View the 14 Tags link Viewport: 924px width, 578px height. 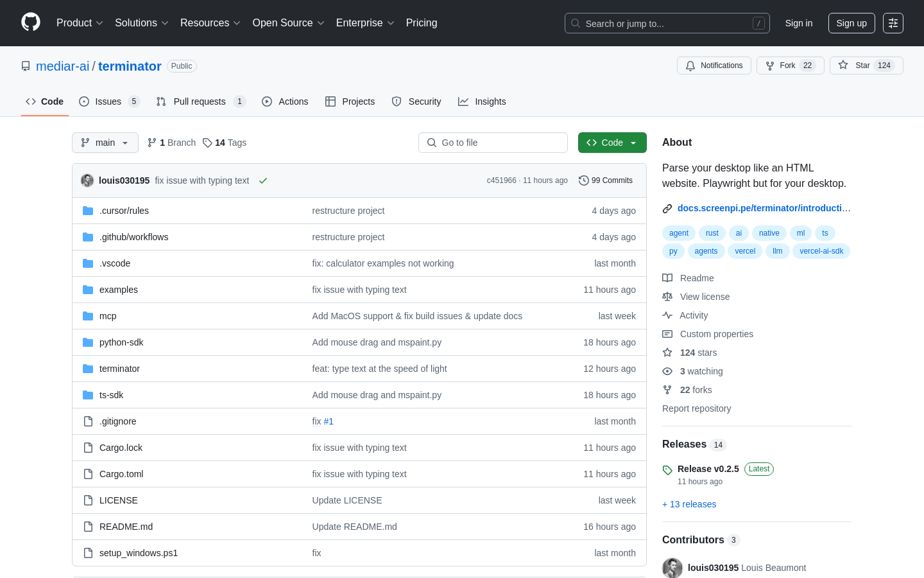coord(225,143)
